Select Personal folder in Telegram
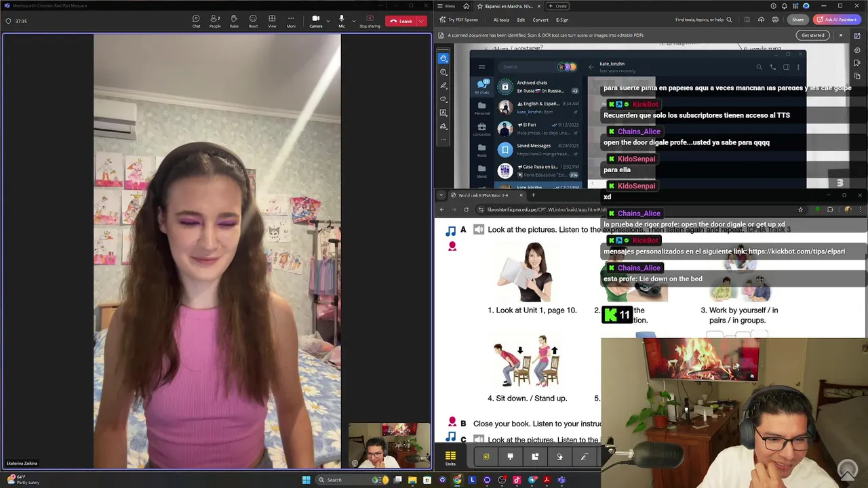This screenshot has width=868, height=488. pyautogui.click(x=481, y=108)
